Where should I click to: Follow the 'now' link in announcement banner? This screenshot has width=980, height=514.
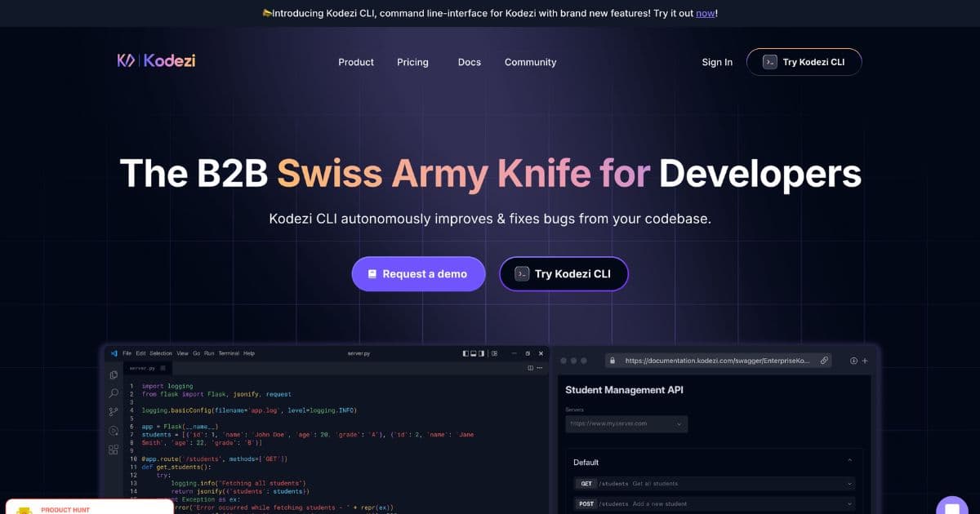coord(706,13)
